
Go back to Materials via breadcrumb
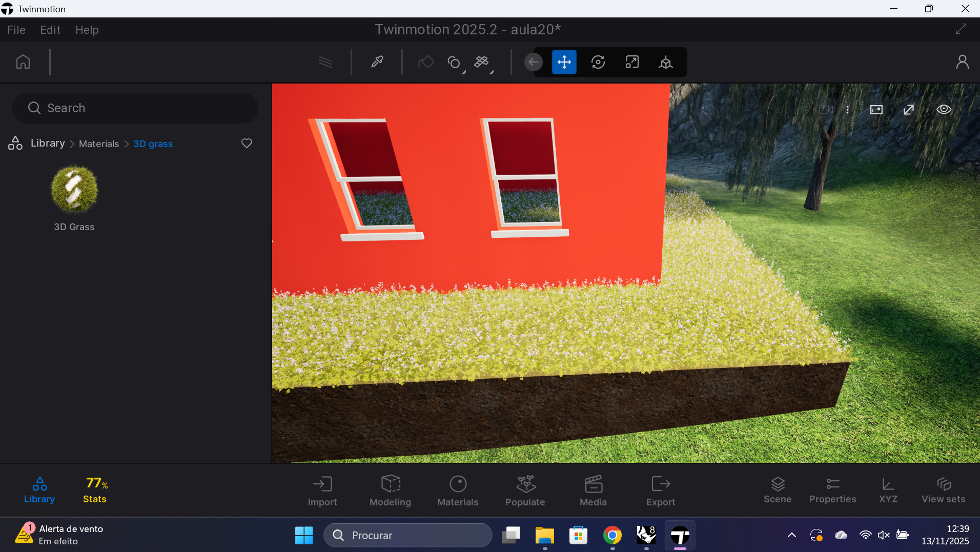(x=98, y=144)
